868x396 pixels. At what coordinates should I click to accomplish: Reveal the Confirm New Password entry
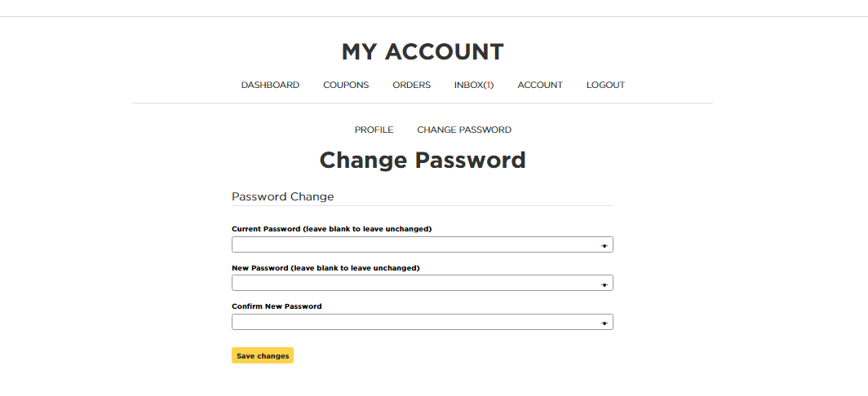[604, 323]
